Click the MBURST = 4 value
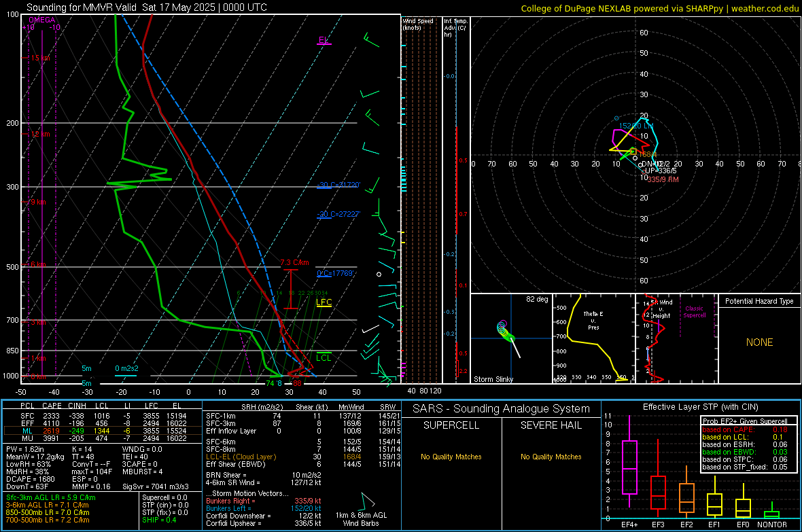 [142, 472]
